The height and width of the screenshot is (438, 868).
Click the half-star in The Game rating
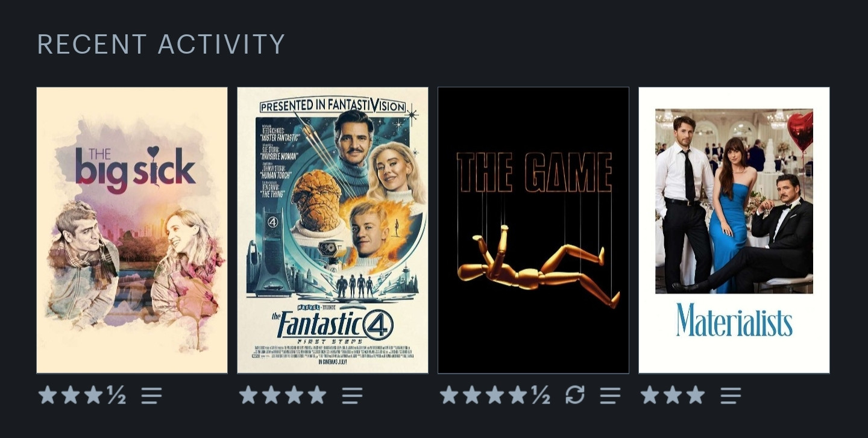[x=540, y=395]
